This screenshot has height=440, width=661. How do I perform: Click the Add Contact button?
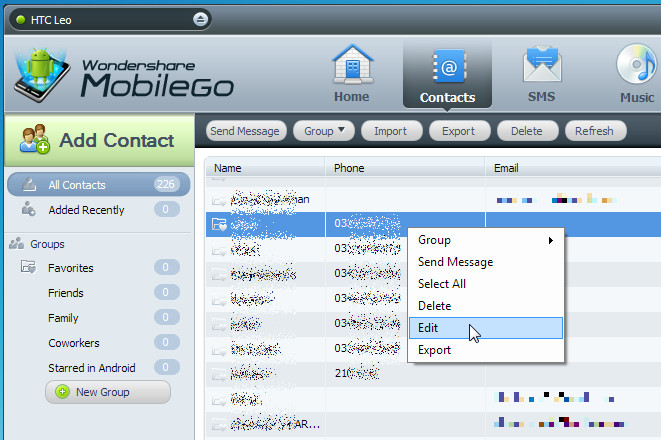(99, 140)
